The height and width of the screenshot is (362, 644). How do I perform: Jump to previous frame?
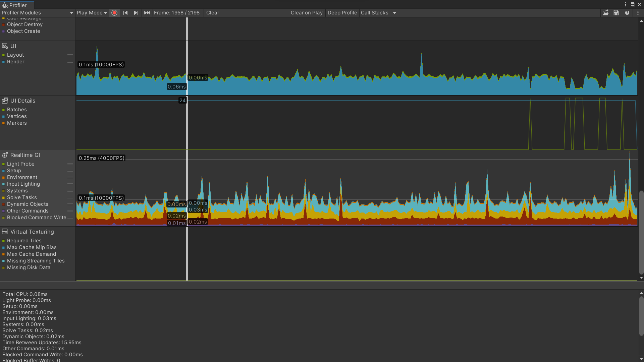click(125, 13)
